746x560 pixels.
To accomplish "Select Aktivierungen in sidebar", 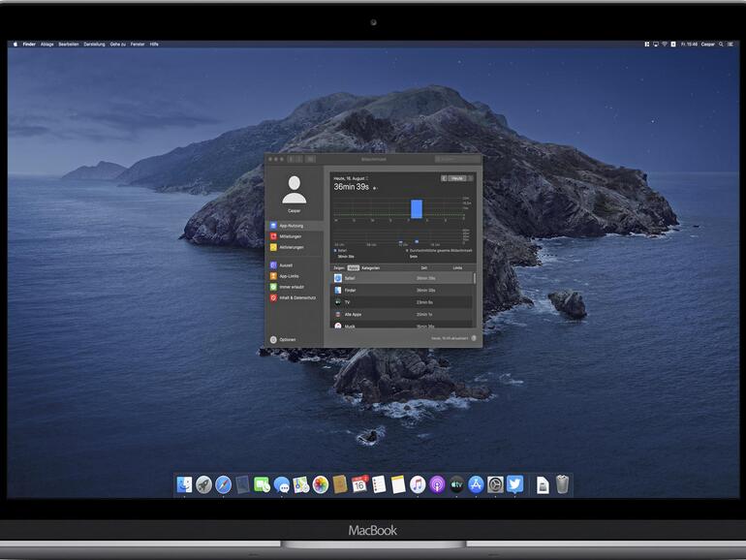I will click(x=295, y=247).
